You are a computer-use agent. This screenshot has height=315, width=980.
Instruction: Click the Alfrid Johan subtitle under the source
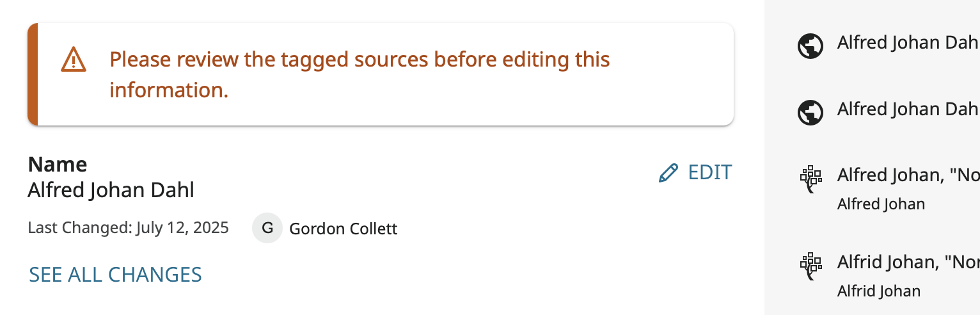pos(878,291)
